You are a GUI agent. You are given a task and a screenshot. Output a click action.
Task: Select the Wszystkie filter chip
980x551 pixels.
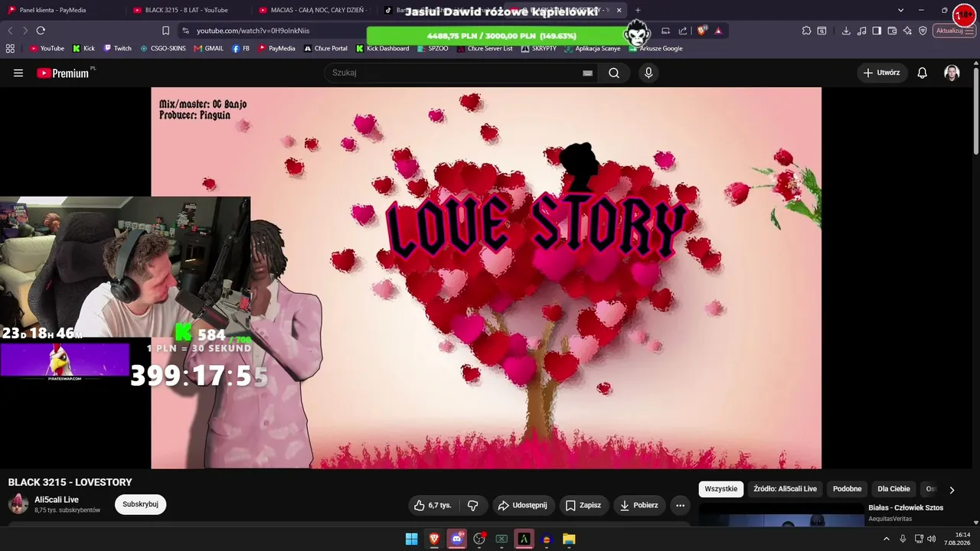pos(721,489)
